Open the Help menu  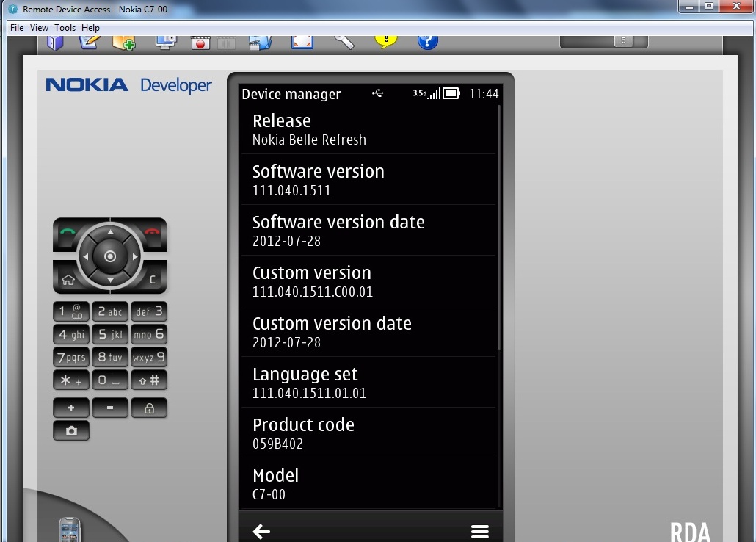[90, 27]
